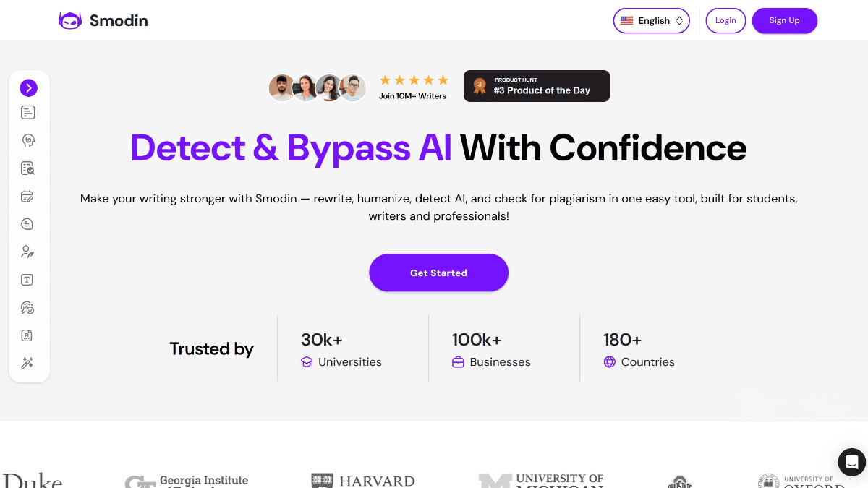Open the fingerprint AI check icon
The width and height of the screenshot is (868, 488).
point(27,307)
